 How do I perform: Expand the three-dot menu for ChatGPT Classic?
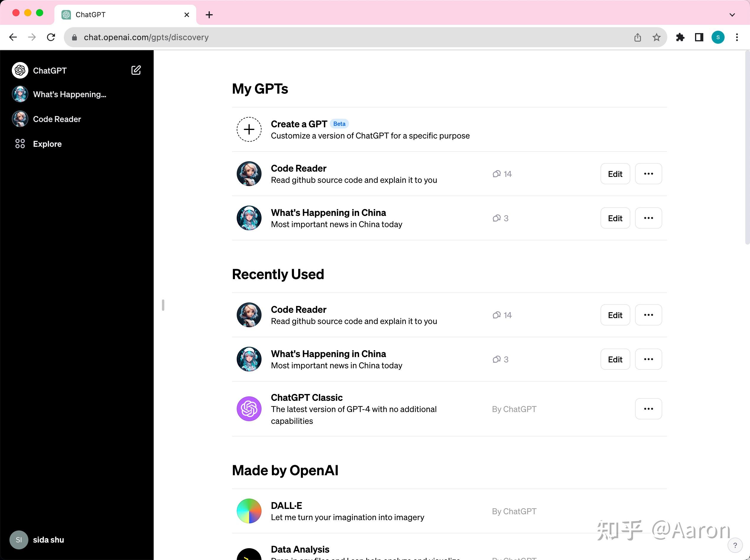pos(648,408)
